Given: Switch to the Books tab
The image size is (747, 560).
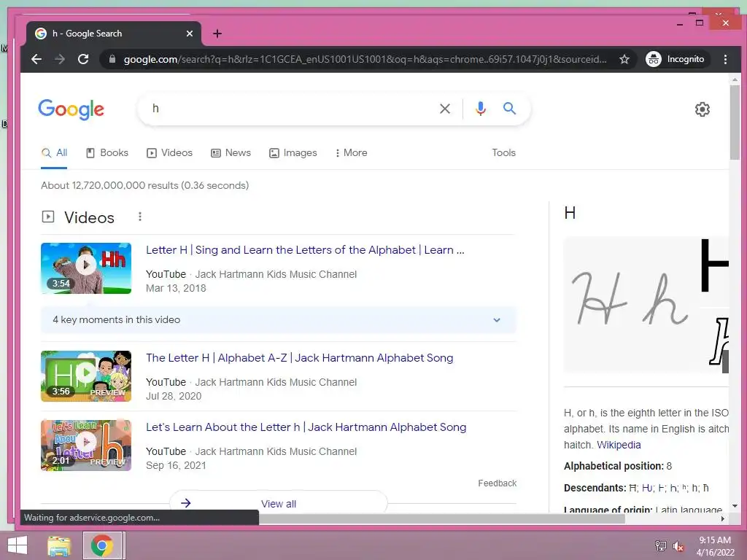Looking at the screenshot, I should [x=107, y=153].
